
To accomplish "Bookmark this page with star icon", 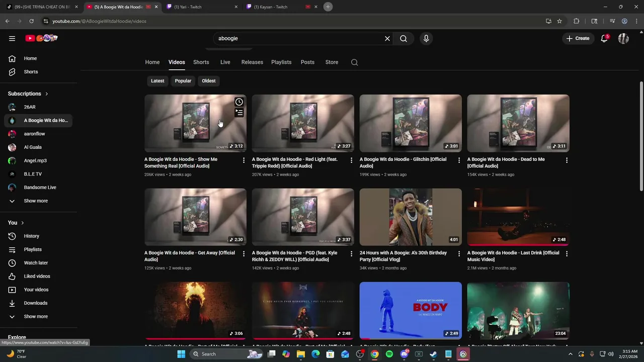I will point(559,21).
